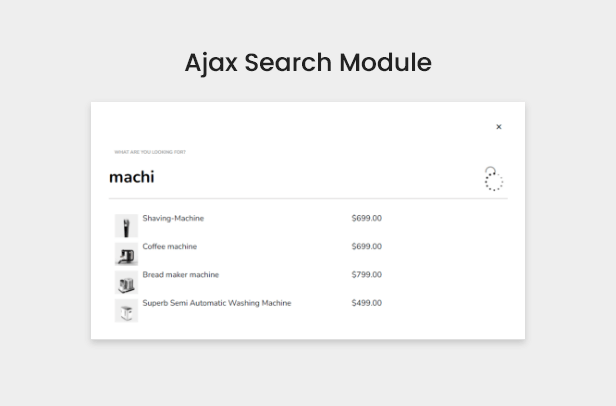This screenshot has width=616, height=406.
Task: Open the Bread maker machine thumbnail image
Action: 126,283
